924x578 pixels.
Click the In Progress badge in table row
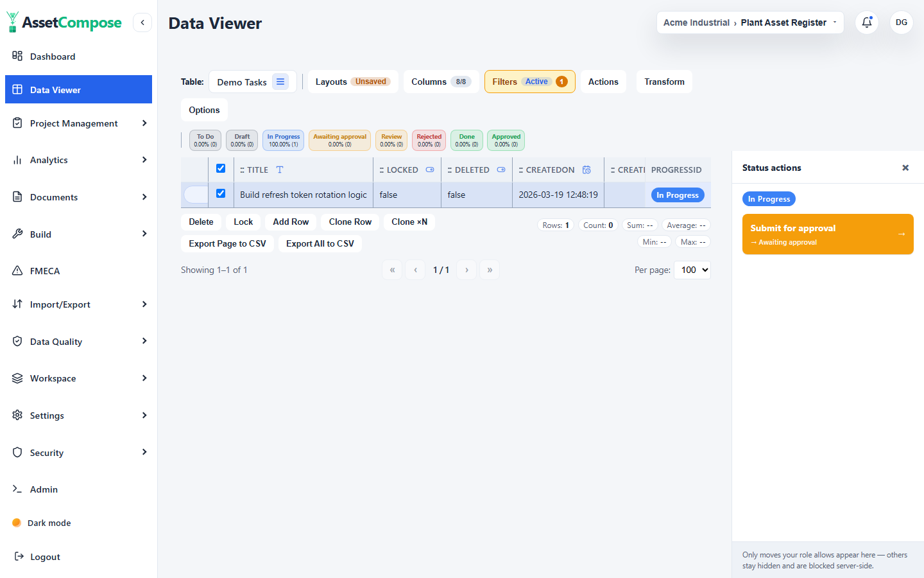pyautogui.click(x=678, y=195)
